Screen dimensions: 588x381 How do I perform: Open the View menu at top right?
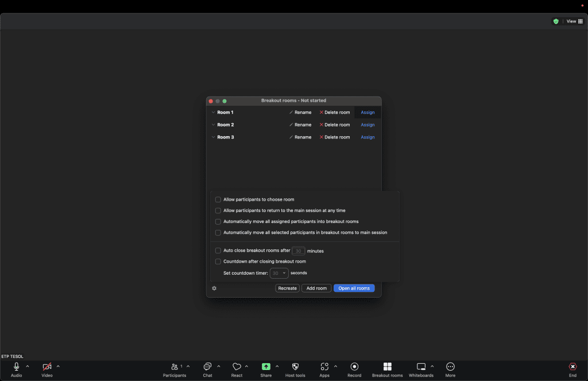coord(574,21)
